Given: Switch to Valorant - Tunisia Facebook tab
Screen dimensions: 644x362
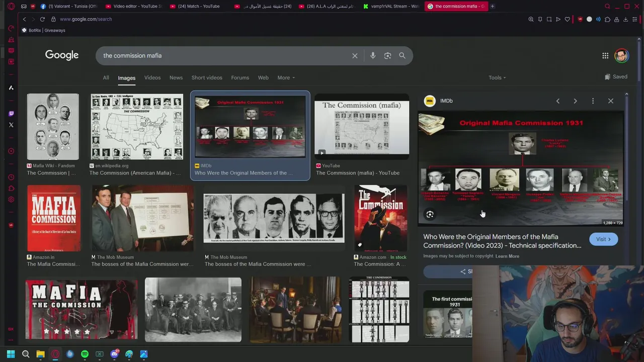Looking at the screenshot, I should pos(69,6).
